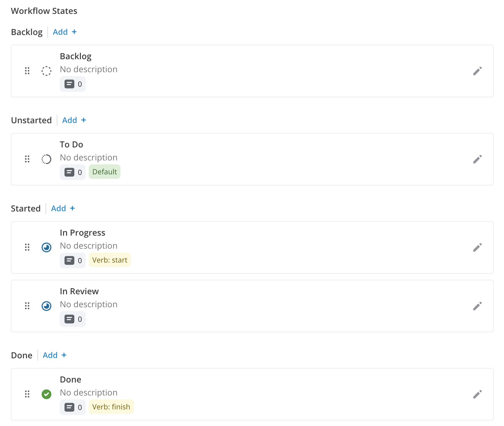Click the Verb: start badge on In Progress

coord(110,260)
